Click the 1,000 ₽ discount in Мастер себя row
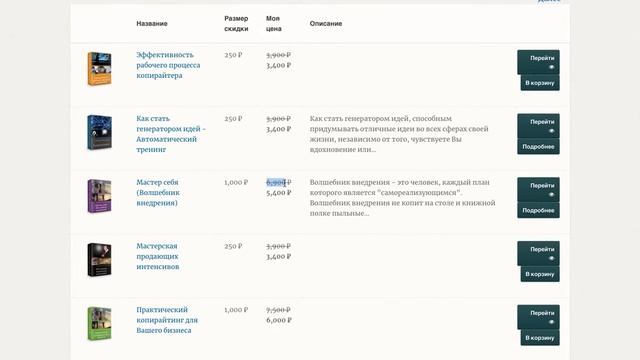640x360 pixels. tap(236, 182)
